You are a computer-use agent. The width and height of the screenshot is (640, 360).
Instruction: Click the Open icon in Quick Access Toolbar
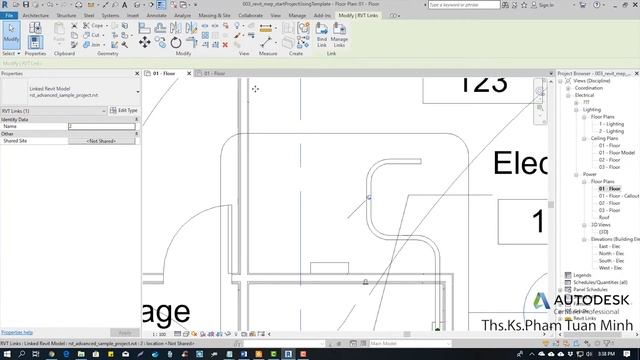coord(16,4)
